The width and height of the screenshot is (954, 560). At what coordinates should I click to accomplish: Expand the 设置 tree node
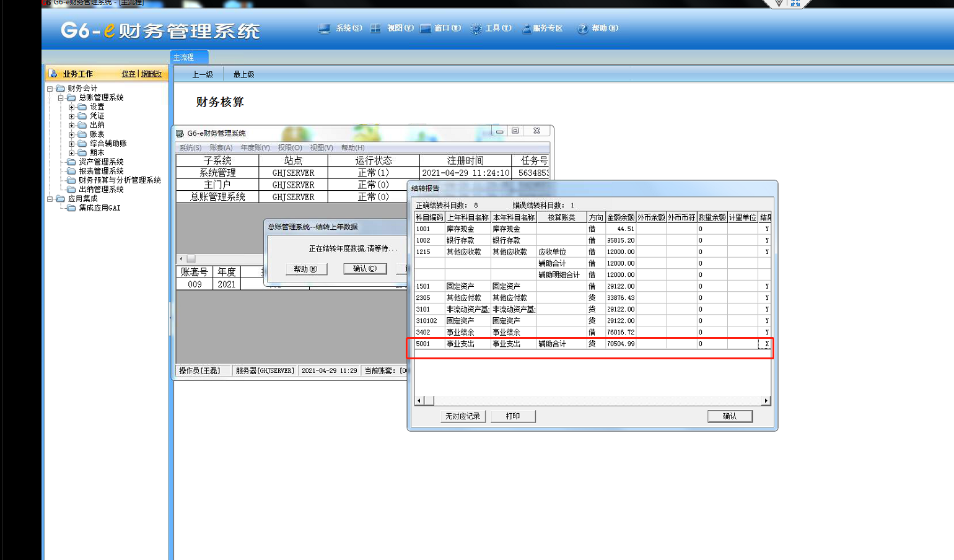(x=72, y=107)
